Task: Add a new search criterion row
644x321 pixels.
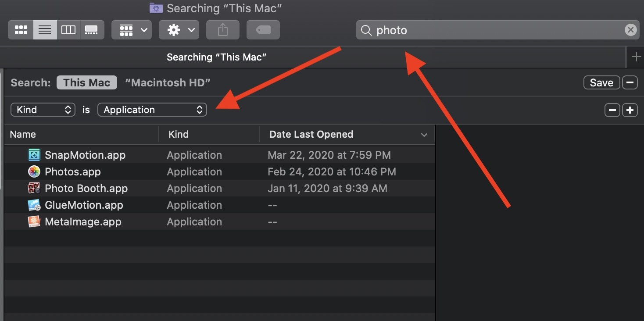Action: [630, 110]
